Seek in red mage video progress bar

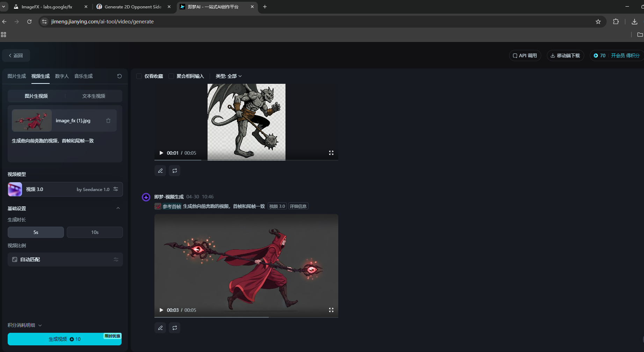tap(246, 317)
